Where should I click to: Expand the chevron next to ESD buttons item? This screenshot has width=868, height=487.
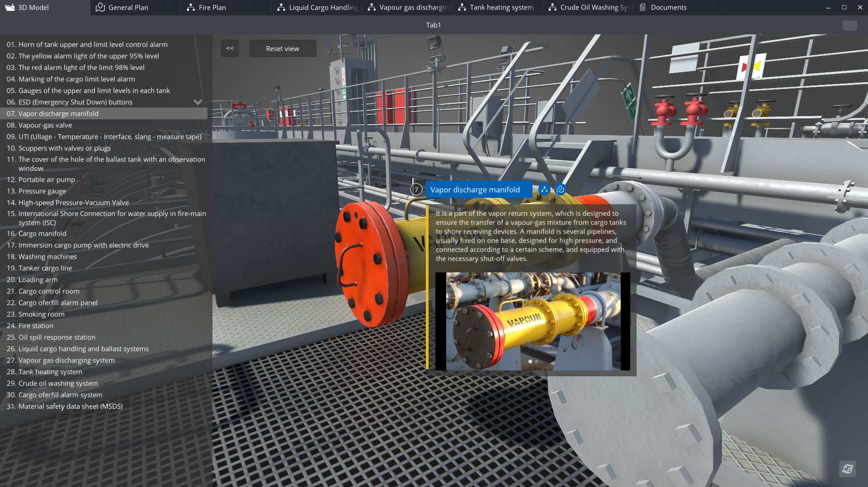(x=198, y=102)
